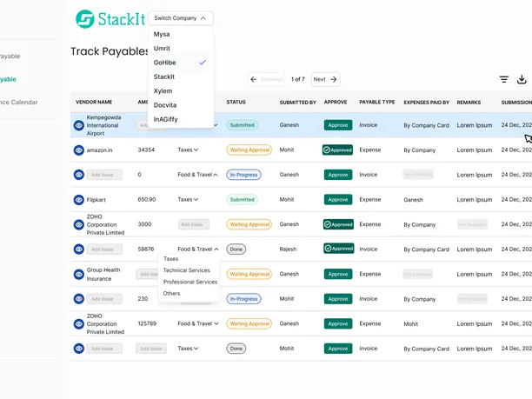Click Waiting Approval status in amazon.in row
The image size is (532, 399).
click(249, 150)
